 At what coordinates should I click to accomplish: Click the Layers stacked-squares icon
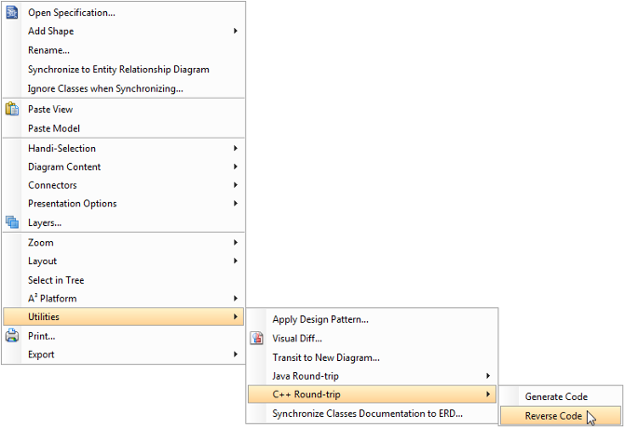point(12,222)
